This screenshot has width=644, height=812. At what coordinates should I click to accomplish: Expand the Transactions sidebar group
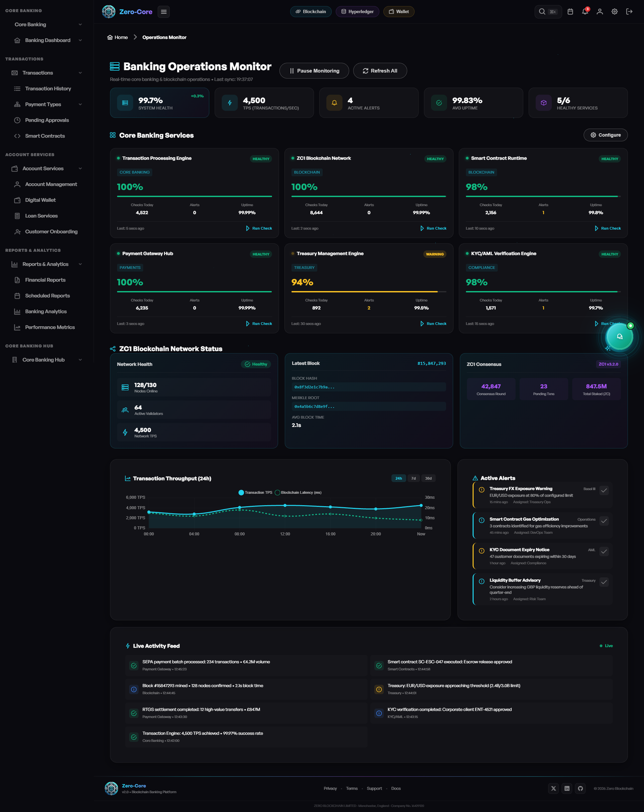click(47, 73)
